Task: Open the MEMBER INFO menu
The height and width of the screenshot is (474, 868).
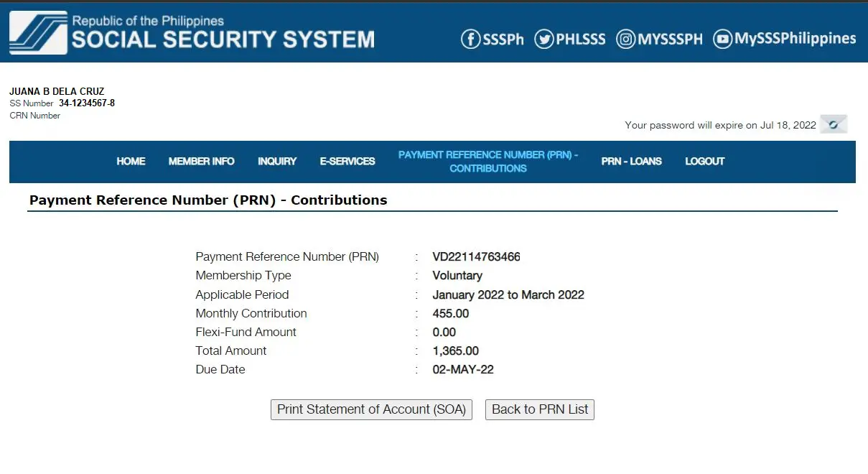Action: coord(201,162)
